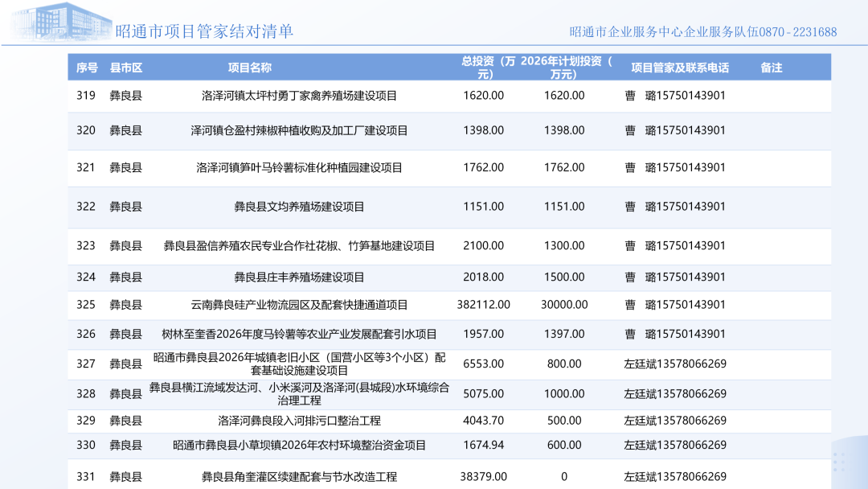The image size is (868, 489).
Task: Select row number 326
Action: point(86,334)
